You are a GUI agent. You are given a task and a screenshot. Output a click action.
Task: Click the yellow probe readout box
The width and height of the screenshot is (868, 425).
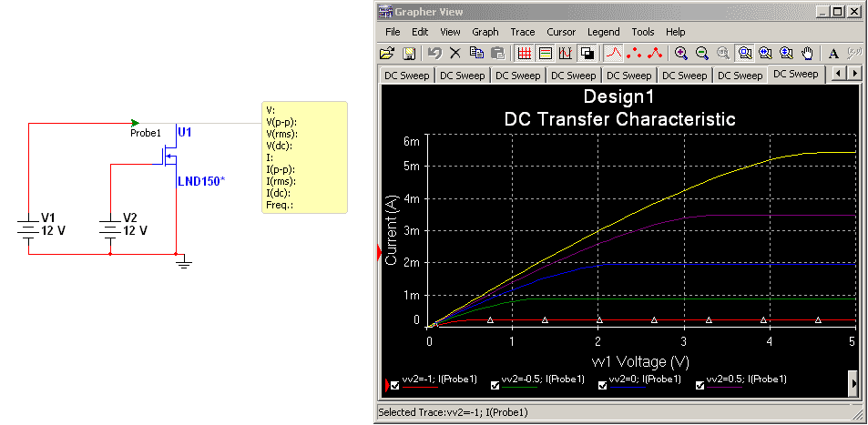tap(304, 157)
